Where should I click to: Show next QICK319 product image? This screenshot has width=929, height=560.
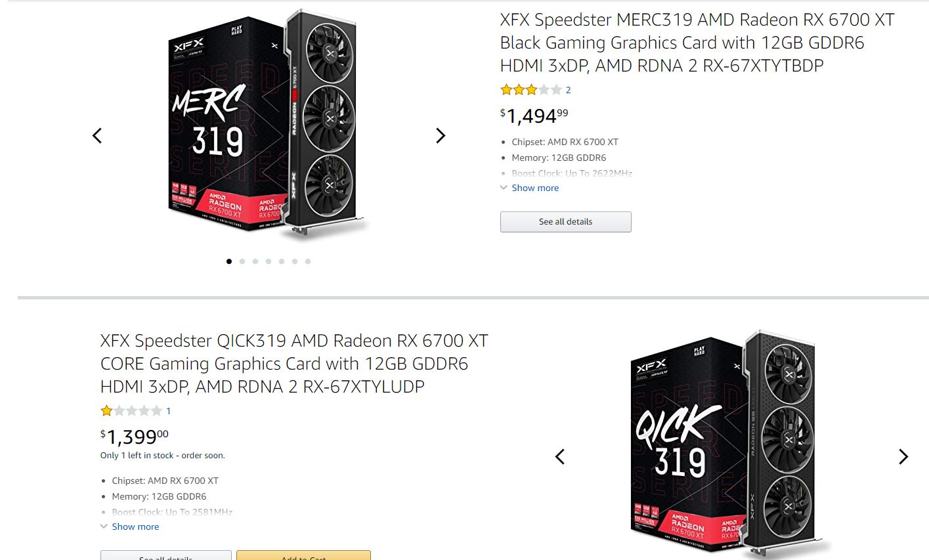[903, 456]
